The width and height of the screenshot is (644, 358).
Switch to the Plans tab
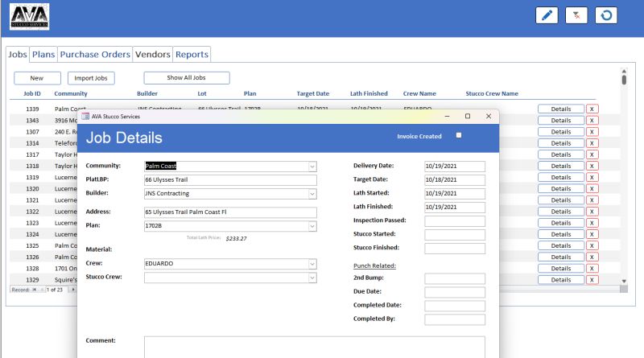pyautogui.click(x=43, y=54)
